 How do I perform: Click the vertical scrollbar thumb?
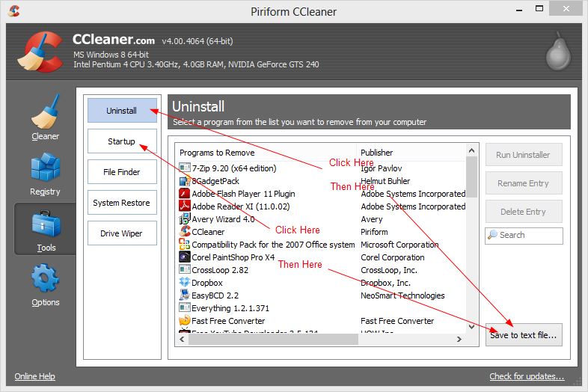(472, 177)
